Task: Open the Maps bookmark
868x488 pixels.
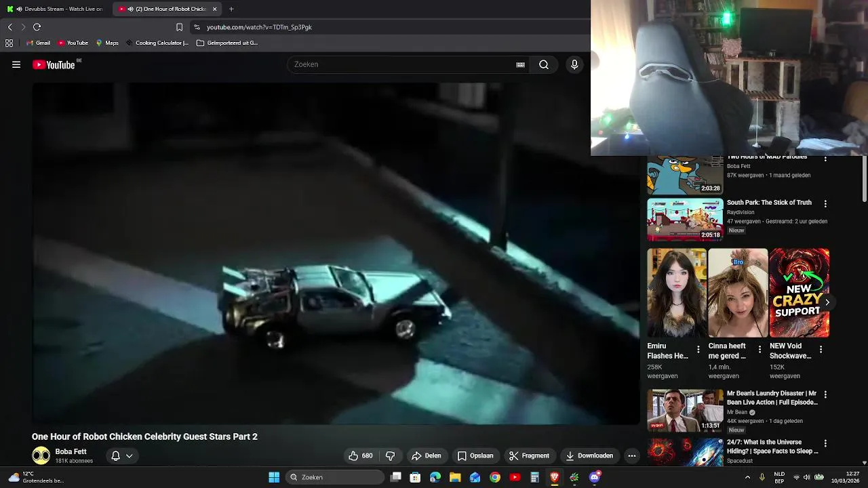Action: point(107,43)
